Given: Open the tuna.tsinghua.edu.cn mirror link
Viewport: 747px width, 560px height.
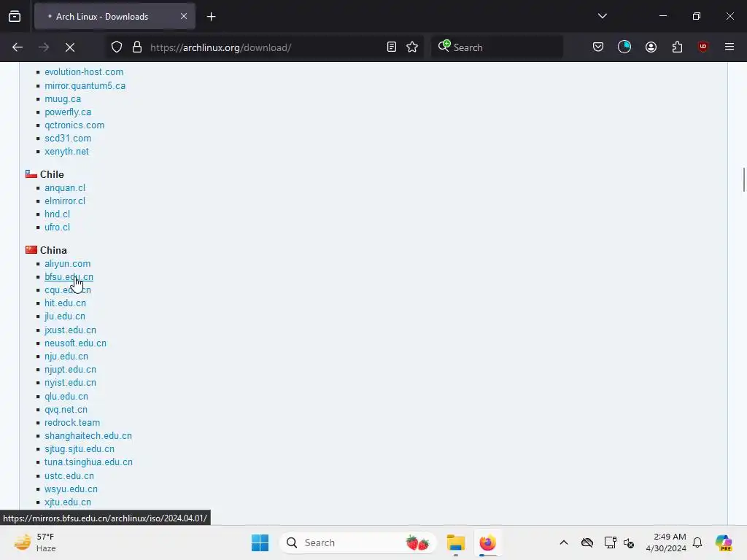Looking at the screenshot, I should (88, 462).
